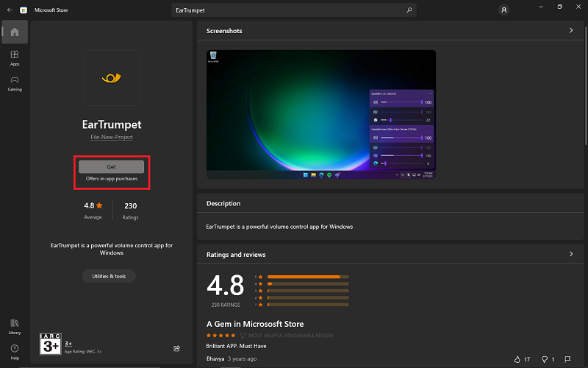Click the Screenshots heading

click(x=224, y=31)
